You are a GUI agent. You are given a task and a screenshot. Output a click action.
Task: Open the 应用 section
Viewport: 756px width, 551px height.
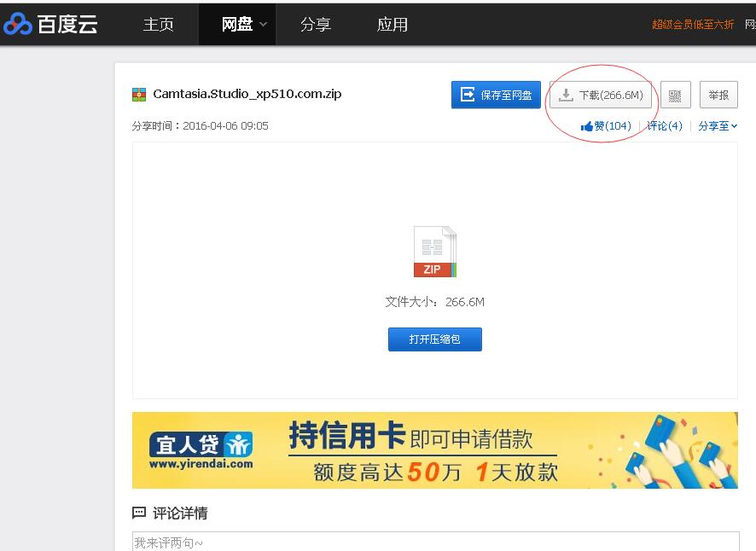click(392, 24)
